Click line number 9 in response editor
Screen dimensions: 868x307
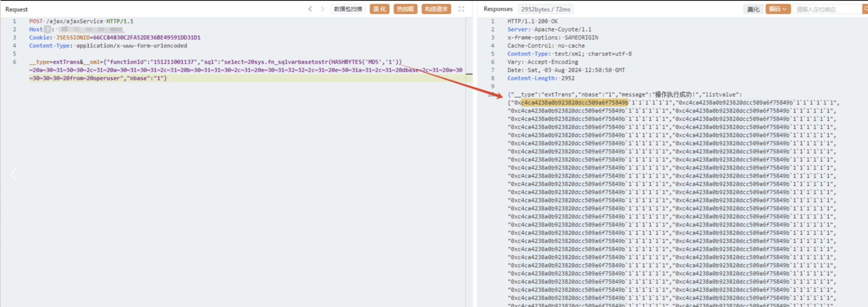(x=493, y=86)
